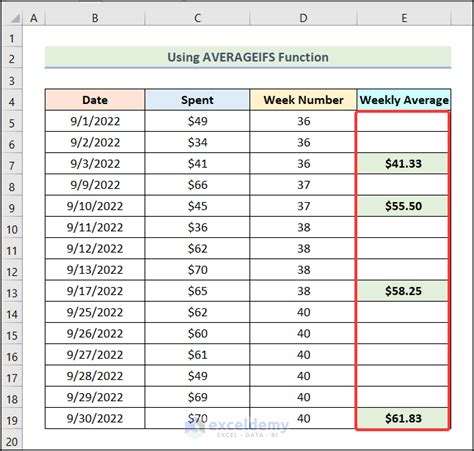Viewport: 474px width, 451px height.
Task: Click the Spent header cell
Action: pos(197,100)
